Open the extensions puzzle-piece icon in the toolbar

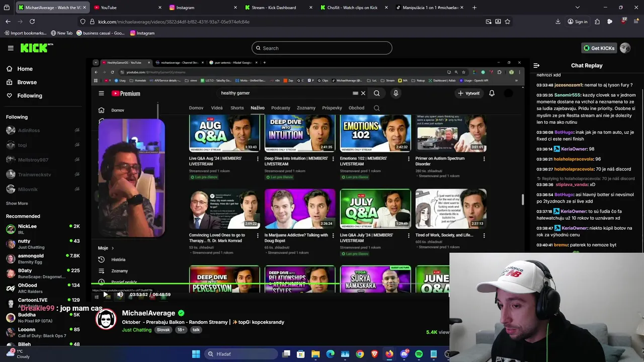[597, 22]
